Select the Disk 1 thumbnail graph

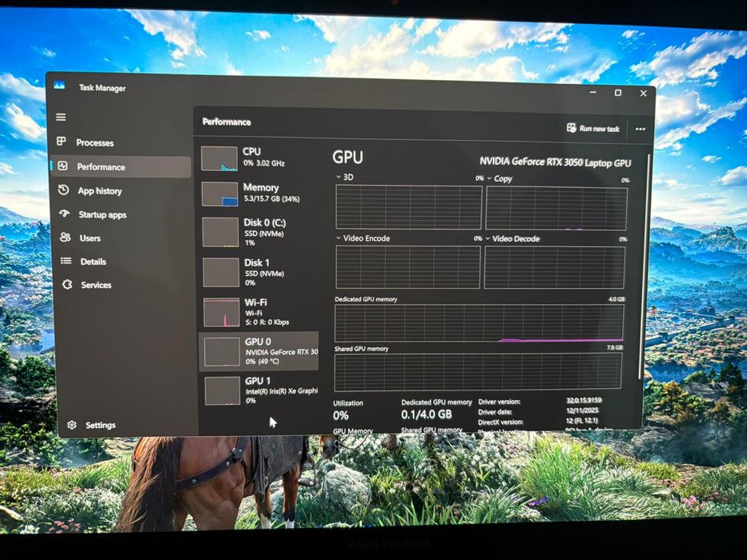(221, 272)
